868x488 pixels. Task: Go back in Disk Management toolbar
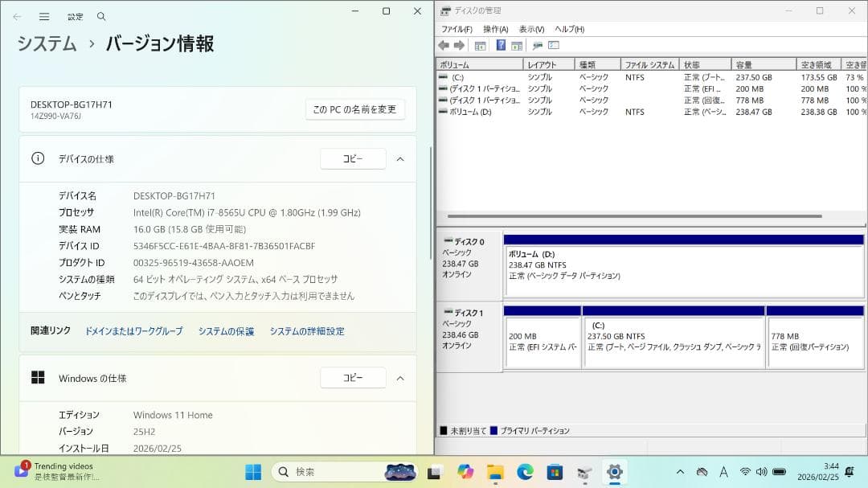click(444, 45)
